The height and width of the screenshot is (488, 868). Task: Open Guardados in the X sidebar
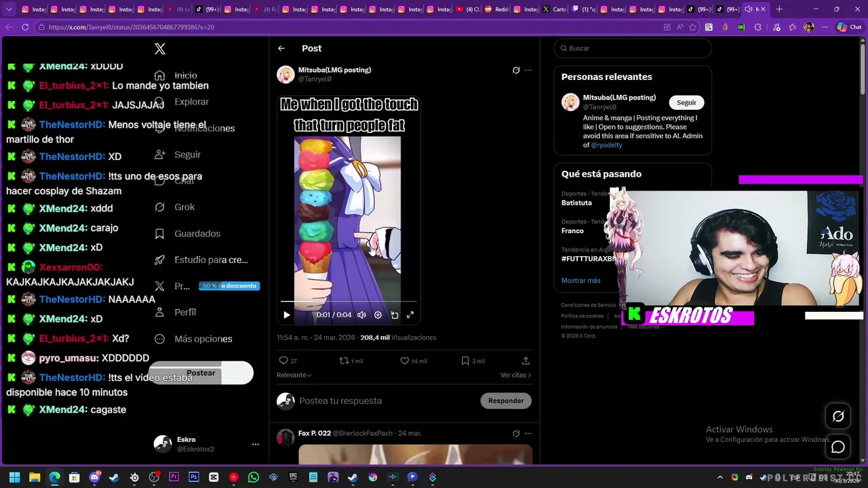tap(189, 233)
